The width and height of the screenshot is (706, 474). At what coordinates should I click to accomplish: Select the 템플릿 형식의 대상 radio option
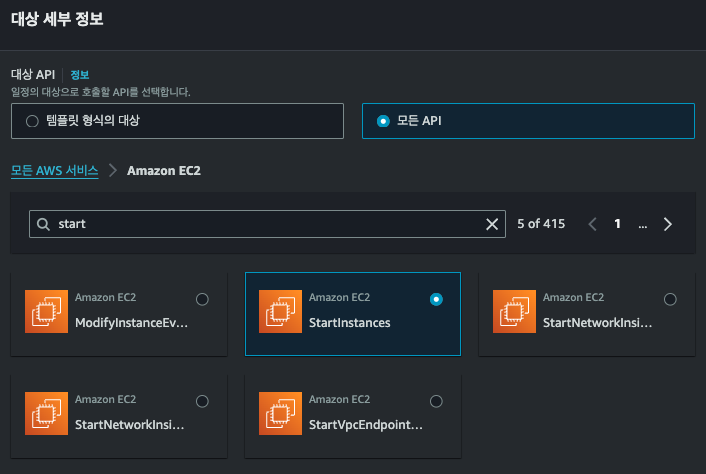click(x=32, y=121)
